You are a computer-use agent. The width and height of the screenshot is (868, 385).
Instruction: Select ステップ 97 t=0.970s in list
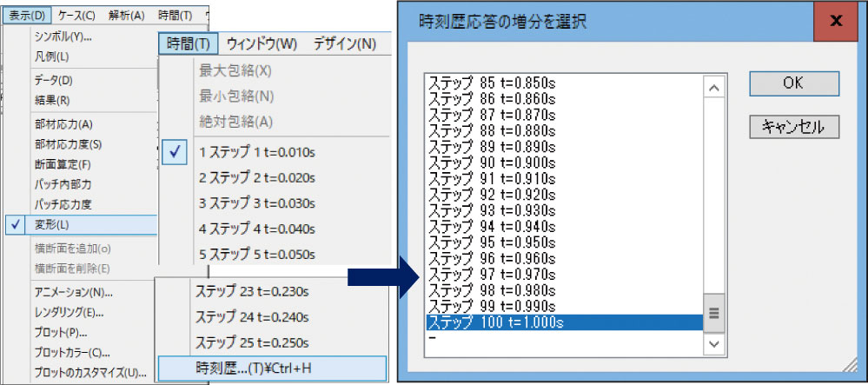[565, 274]
